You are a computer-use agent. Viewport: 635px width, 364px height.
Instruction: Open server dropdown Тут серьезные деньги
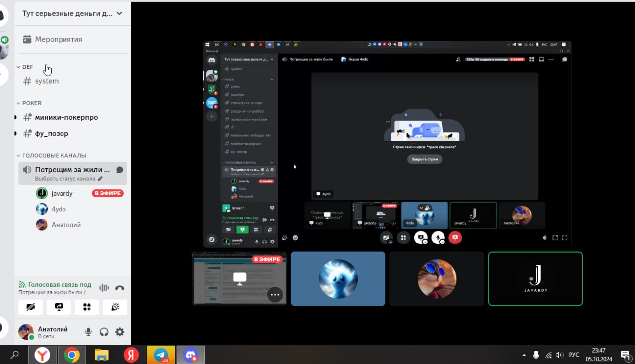click(73, 14)
